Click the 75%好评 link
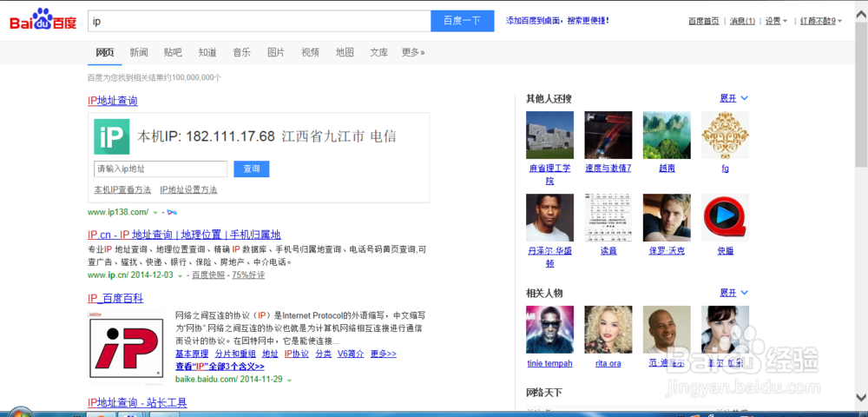Image resolution: width=868 pixels, height=417 pixels. pyautogui.click(x=248, y=275)
